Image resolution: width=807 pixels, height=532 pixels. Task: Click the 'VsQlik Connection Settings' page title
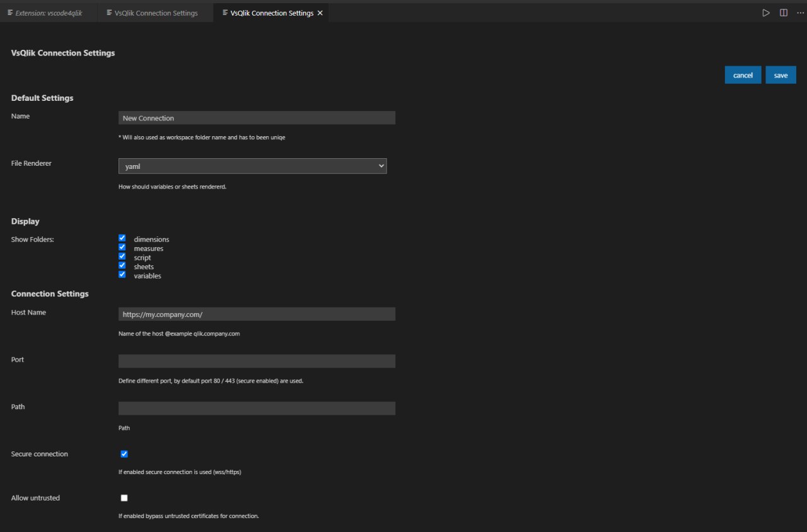click(x=63, y=54)
